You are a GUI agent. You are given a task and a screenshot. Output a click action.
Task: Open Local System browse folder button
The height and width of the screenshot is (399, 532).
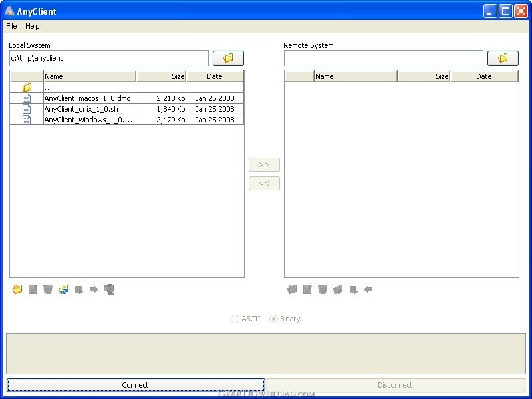pos(228,58)
